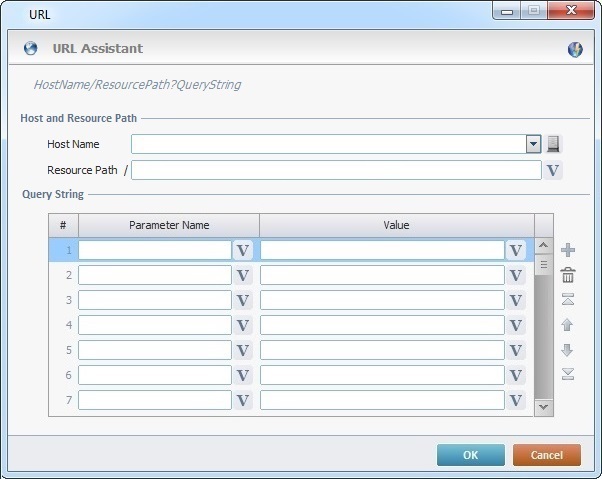Click the move row down arrow
602x479 pixels.
[x=568, y=350]
